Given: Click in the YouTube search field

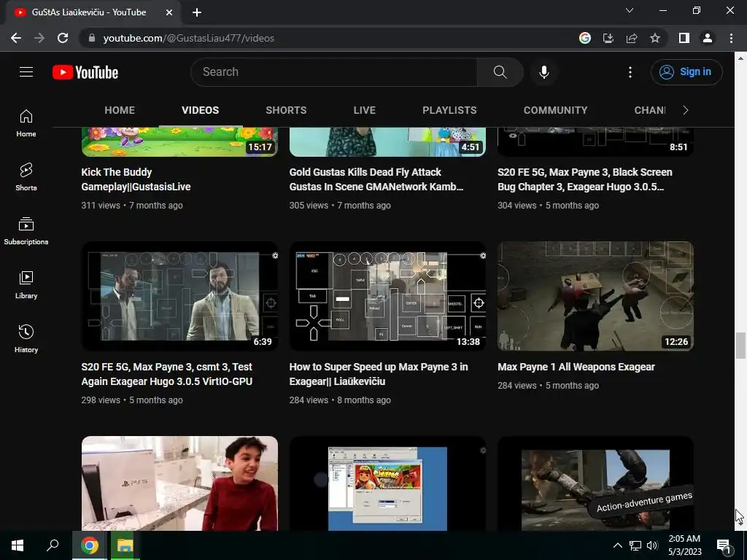Looking at the screenshot, I should click(x=333, y=72).
